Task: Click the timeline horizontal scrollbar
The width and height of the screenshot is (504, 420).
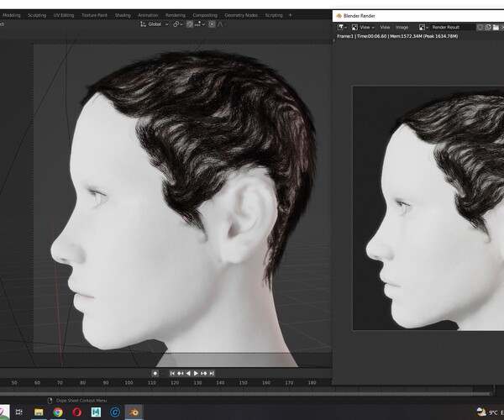Action: coord(245,394)
